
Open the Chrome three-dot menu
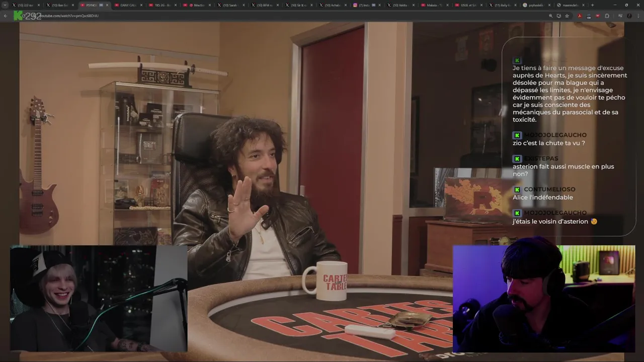click(638, 16)
